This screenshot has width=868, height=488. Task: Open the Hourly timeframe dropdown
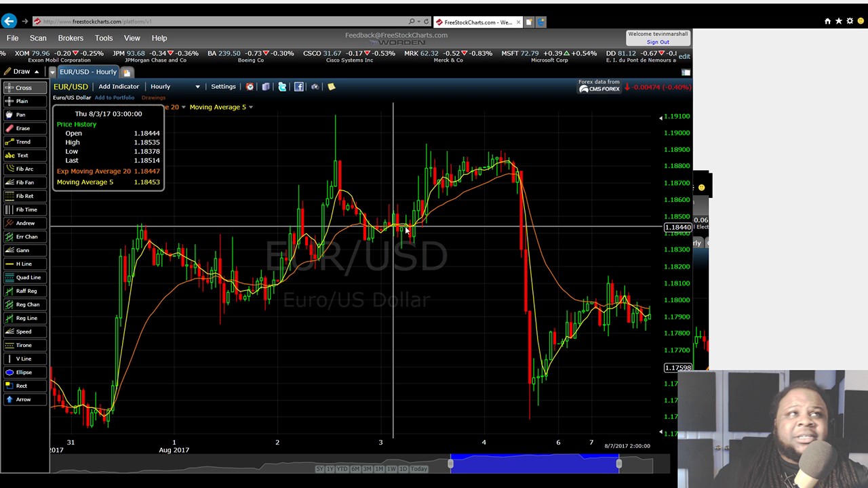pos(175,87)
